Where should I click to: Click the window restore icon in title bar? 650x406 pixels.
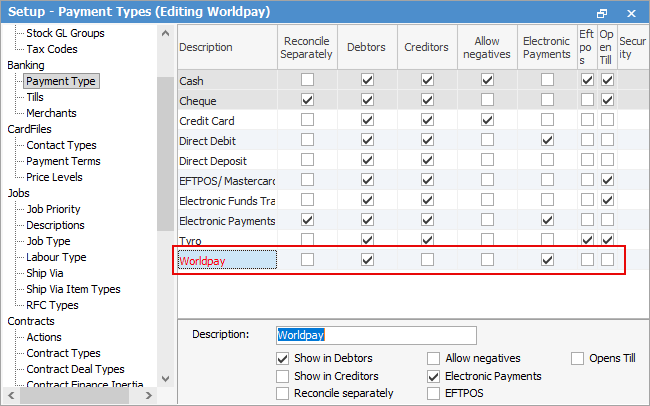click(601, 13)
